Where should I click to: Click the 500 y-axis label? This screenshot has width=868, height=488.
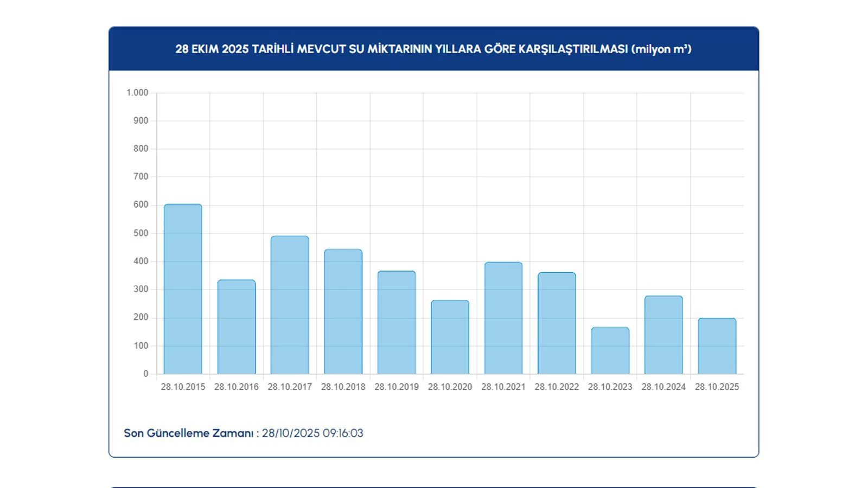141,233
